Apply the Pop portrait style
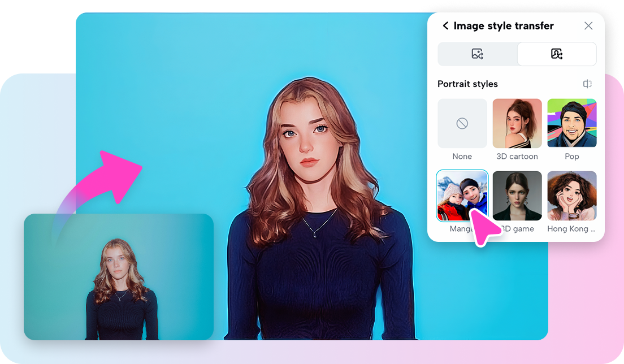The image size is (624, 364). 572,123
